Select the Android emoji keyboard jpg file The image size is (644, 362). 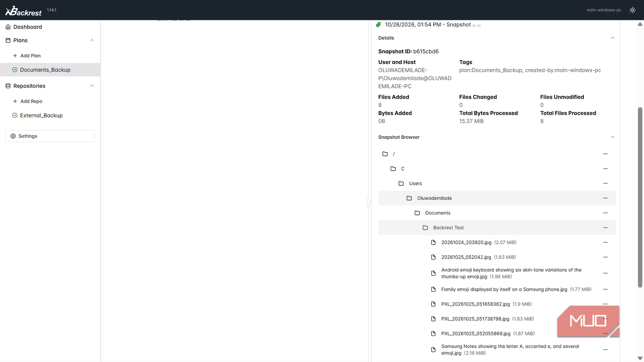tap(511, 273)
